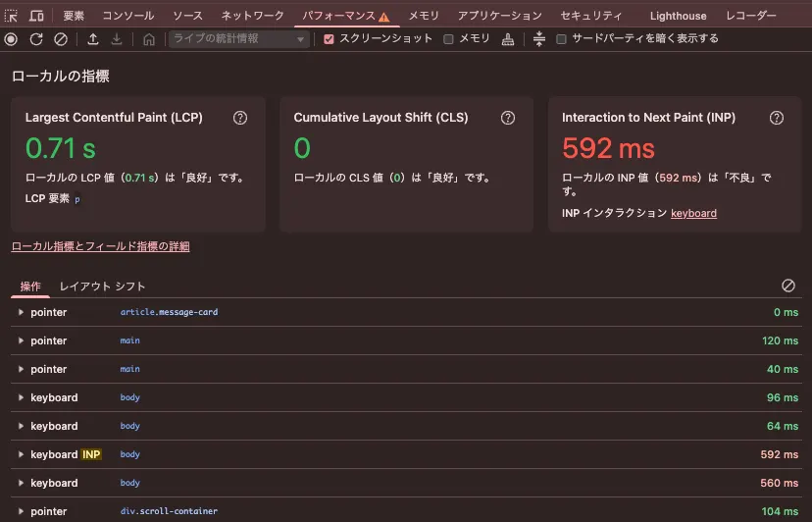
Task: Enable the メモリ checkbox in toolbar
Action: pyautogui.click(x=448, y=39)
